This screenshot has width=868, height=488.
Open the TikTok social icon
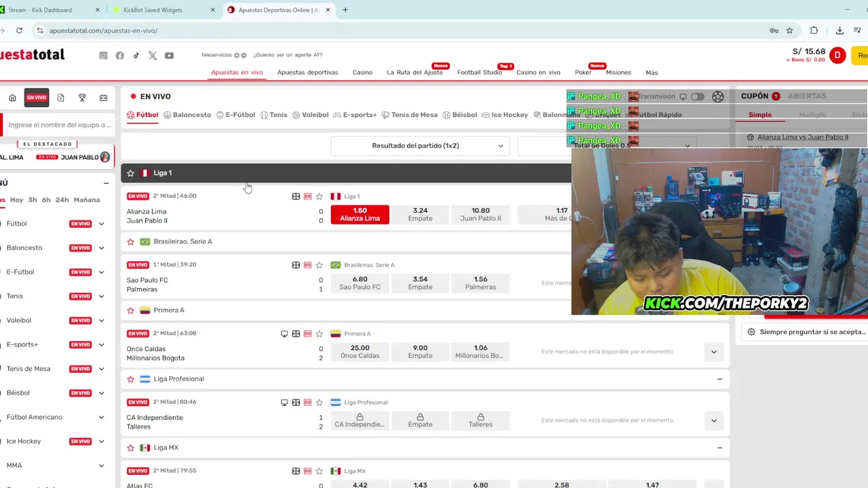[136, 56]
